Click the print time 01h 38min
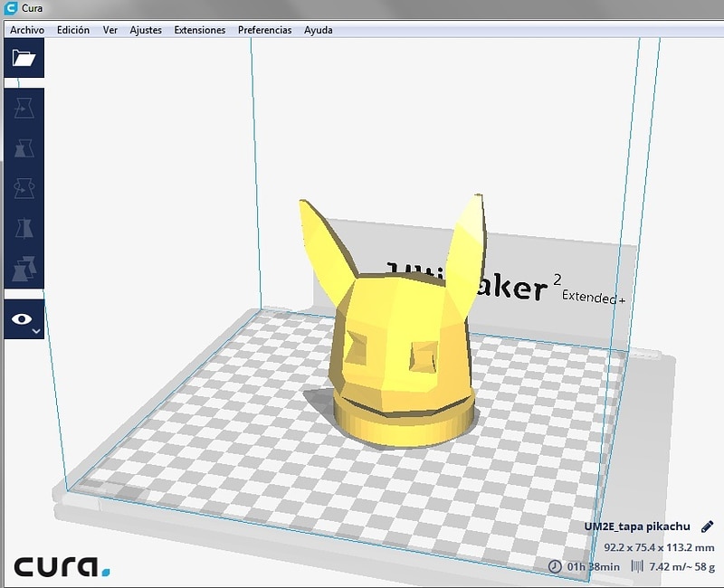Viewport: 724px width, 588px height. (594, 566)
